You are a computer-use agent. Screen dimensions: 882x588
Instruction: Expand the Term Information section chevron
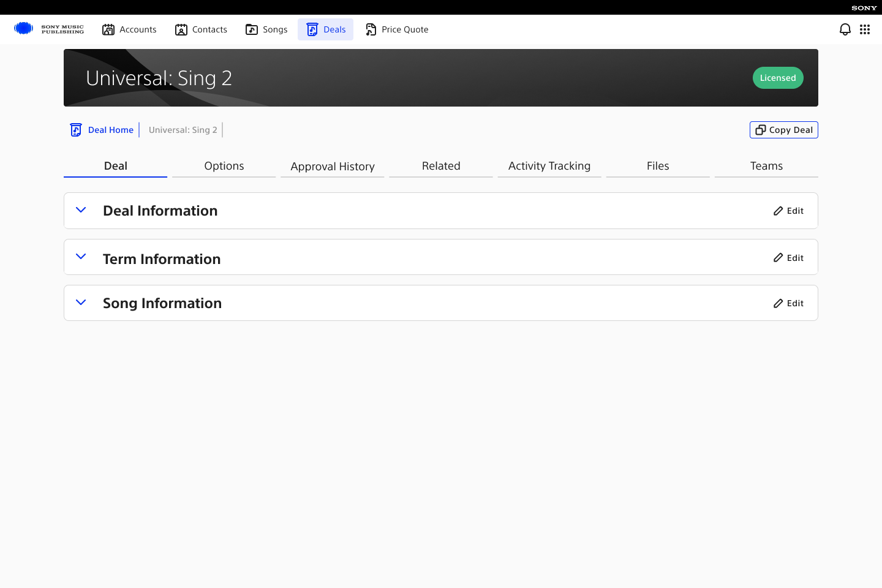tap(81, 257)
